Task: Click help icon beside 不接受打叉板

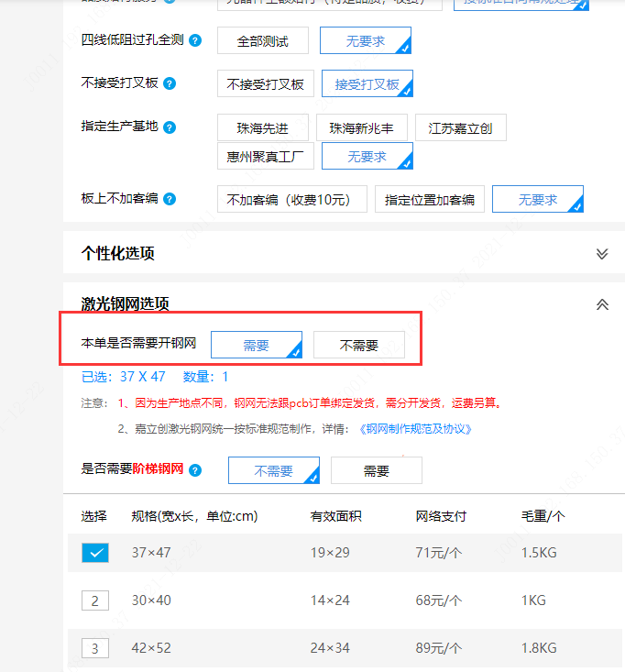Action: coord(170,83)
